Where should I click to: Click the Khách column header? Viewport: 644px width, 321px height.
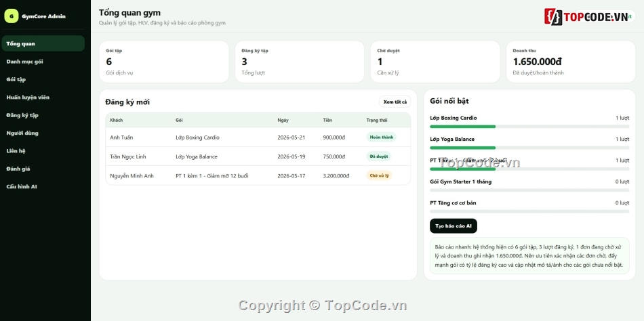point(116,121)
